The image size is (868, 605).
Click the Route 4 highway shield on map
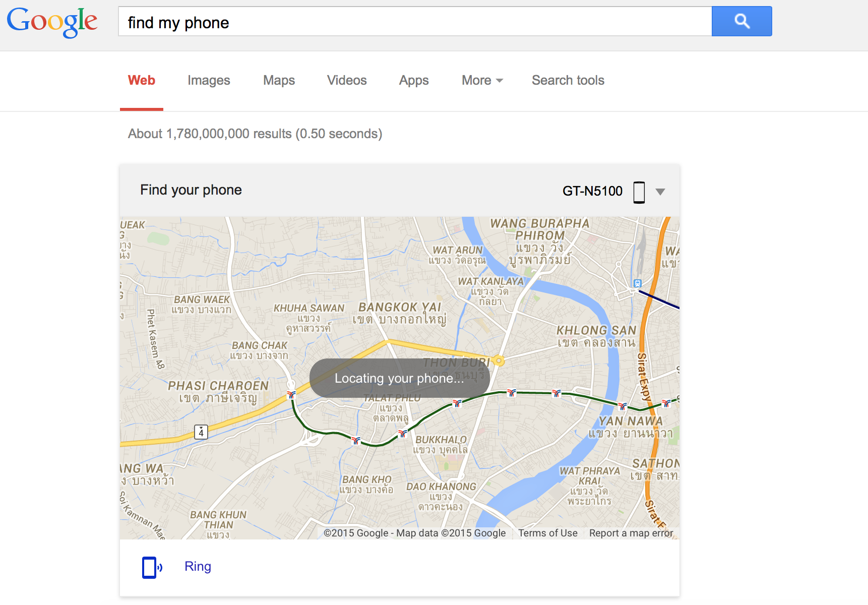point(201,432)
